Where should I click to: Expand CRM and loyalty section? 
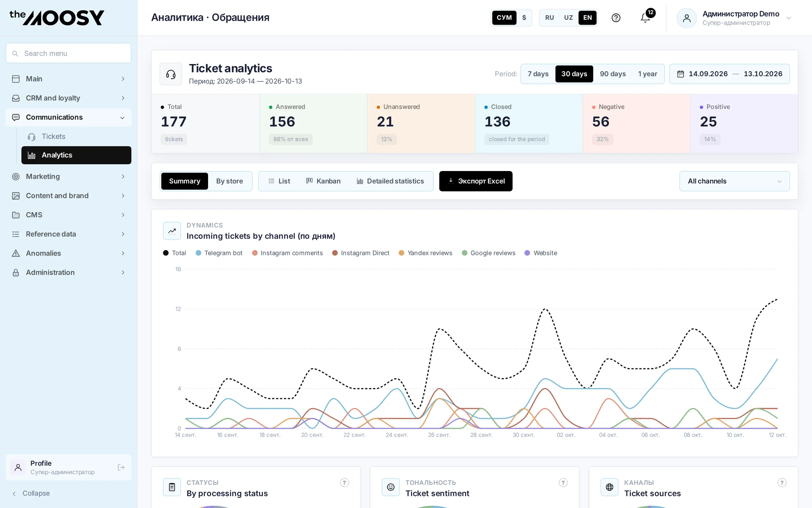click(x=68, y=98)
